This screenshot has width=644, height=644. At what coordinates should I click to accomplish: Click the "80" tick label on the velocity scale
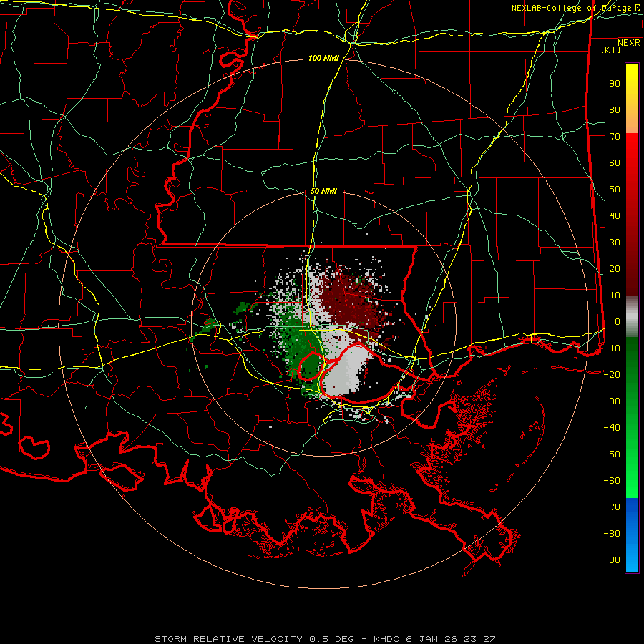pyautogui.click(x=615, y=110)
